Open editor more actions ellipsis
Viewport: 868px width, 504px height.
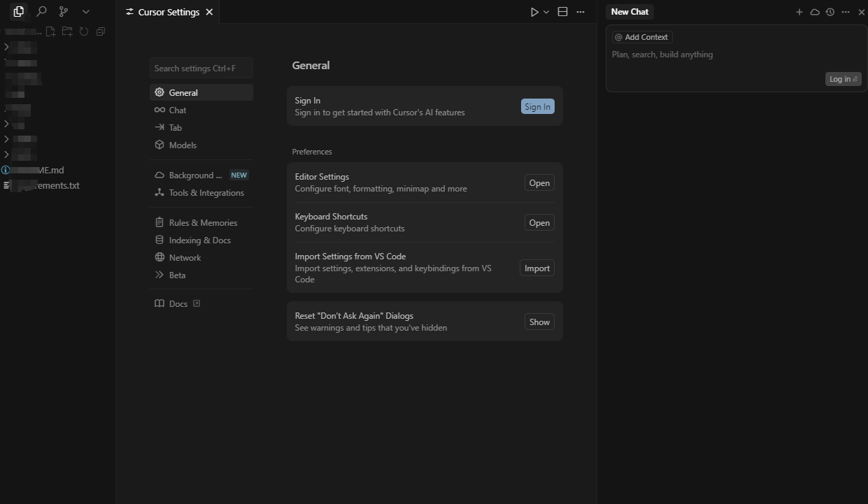coord(581,12)
